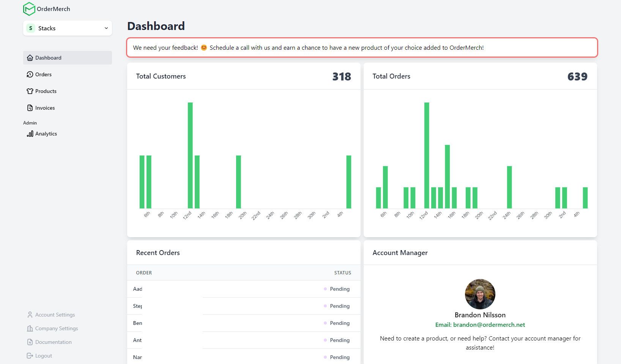Image resolution: width=621 pixels, height=364 pixels.
Task: Click the Company Settings building icon
Action: pyautogui.click(x=30, y=328)
